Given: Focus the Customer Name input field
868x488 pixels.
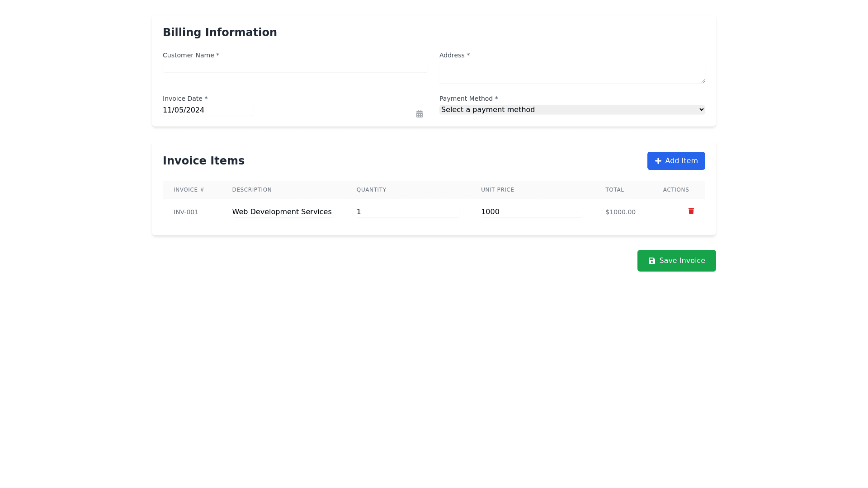Looking at the screenshot, I should pos(295,67).
